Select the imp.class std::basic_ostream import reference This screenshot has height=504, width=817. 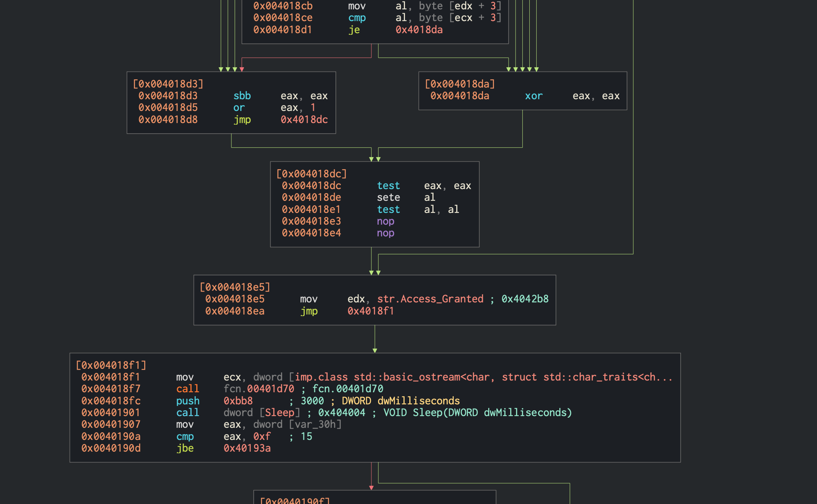[483, 377]
